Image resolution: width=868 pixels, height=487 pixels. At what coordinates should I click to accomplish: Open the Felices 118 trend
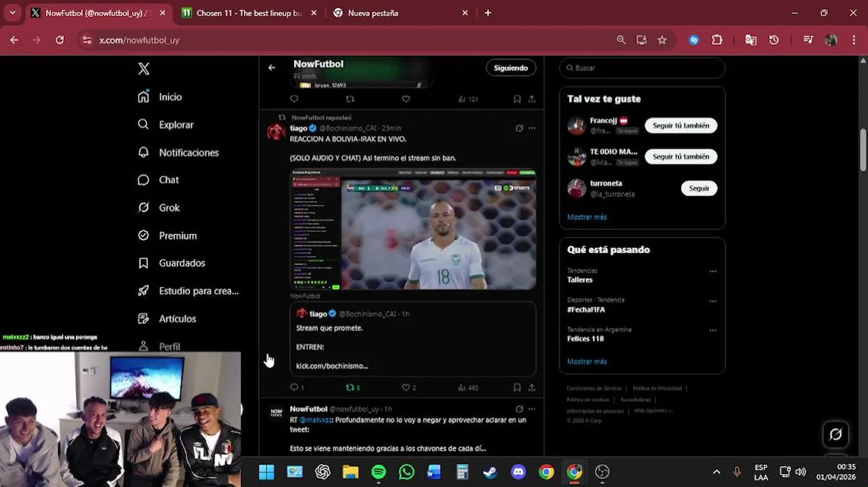(x=585, y=338)
